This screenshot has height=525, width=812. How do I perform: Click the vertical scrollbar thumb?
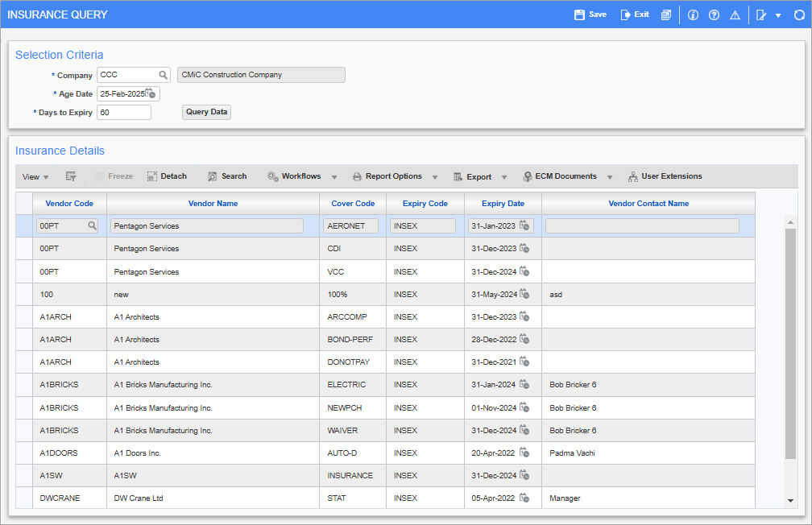[790, 344]
